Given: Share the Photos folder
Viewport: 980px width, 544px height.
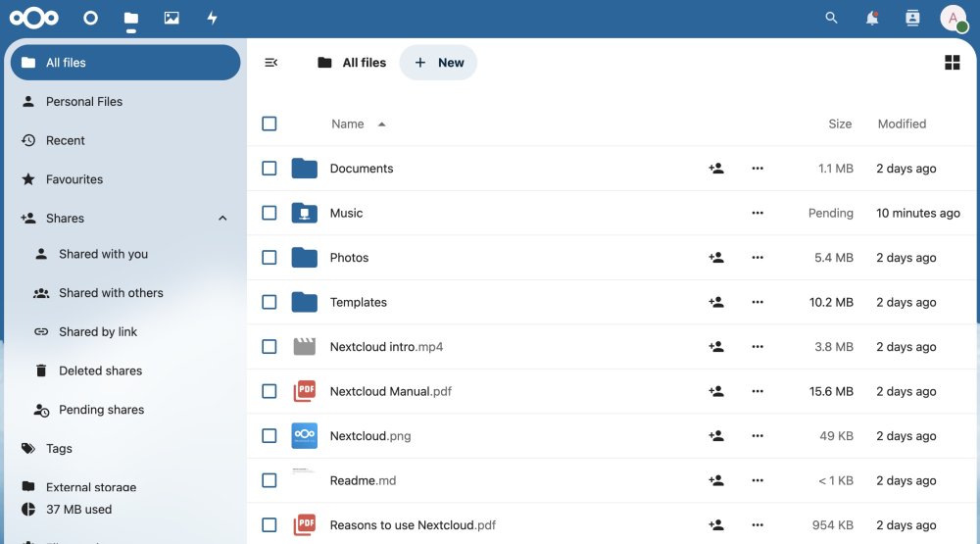Looking at the screenshot, I should pyautogui.click(x=716, y=258).
